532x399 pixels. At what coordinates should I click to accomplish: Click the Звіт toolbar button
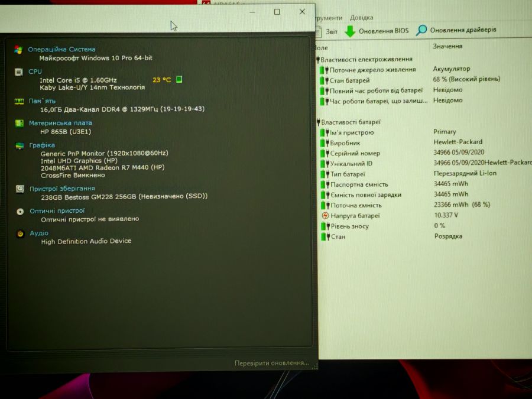(x=326, y=31)
